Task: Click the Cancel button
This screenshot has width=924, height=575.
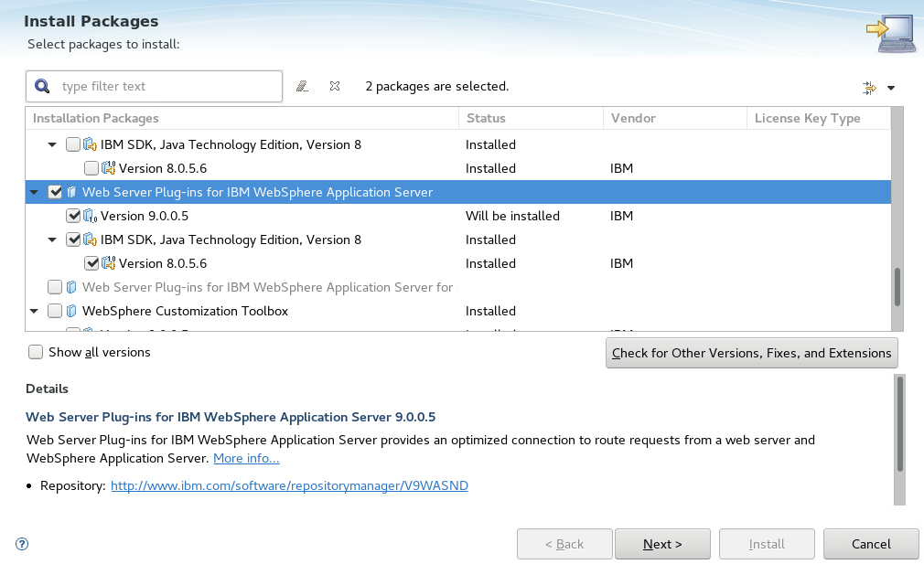Action: coord(871,545)
